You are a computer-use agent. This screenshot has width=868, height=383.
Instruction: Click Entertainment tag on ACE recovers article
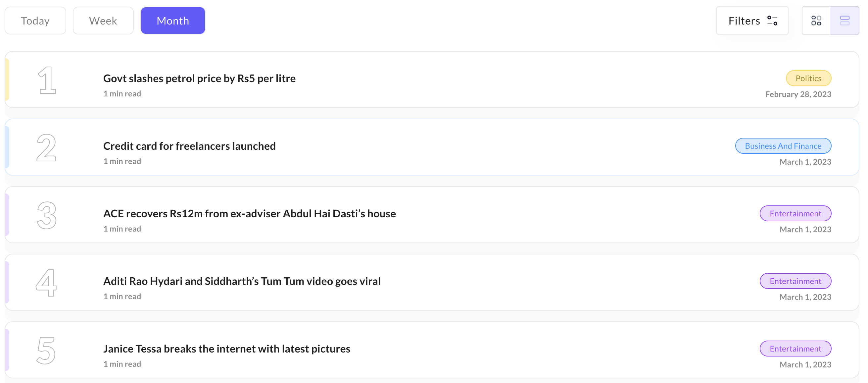(795, 213)
